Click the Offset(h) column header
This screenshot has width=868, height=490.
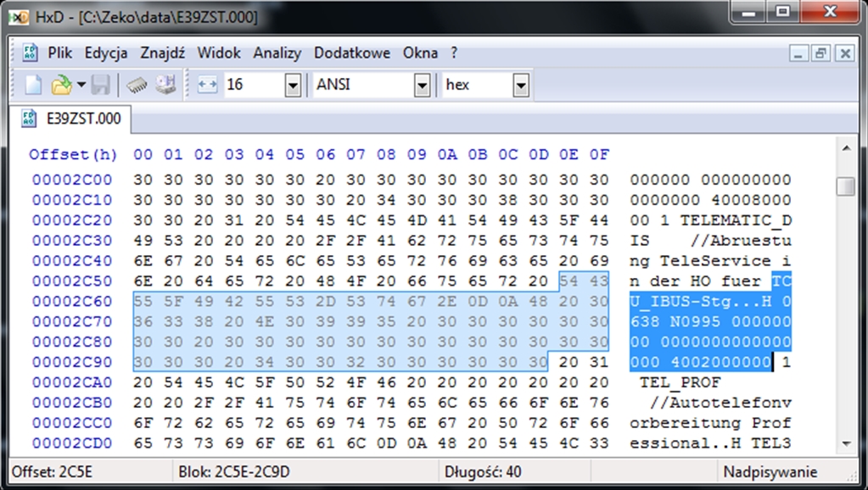pyautogui.click(x=72, y=155)
